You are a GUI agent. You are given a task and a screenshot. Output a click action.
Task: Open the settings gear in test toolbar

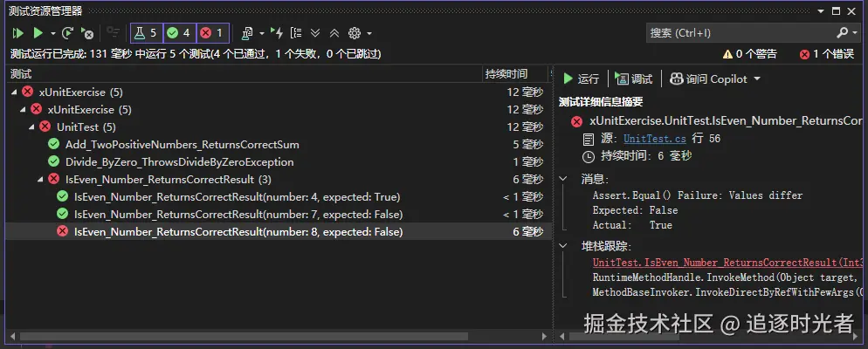point(355,33)
